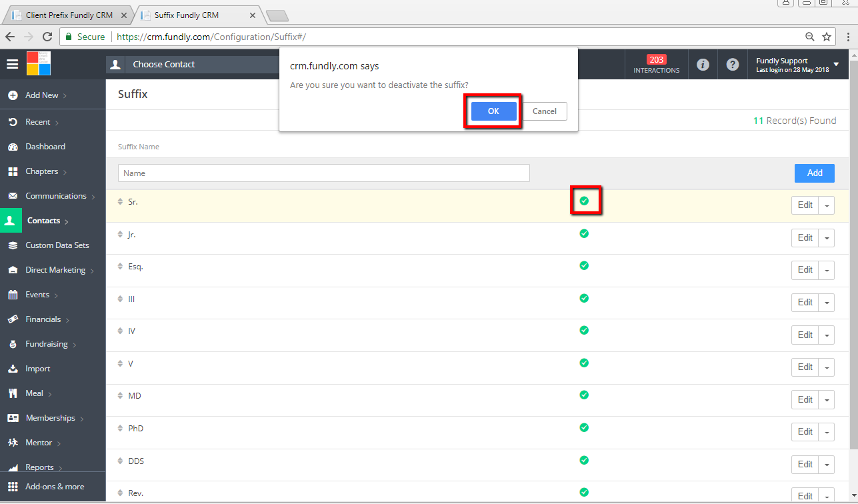
Task: Open the dropdown arrow next to DDS Edit
Action: click(x=827, y=465)
